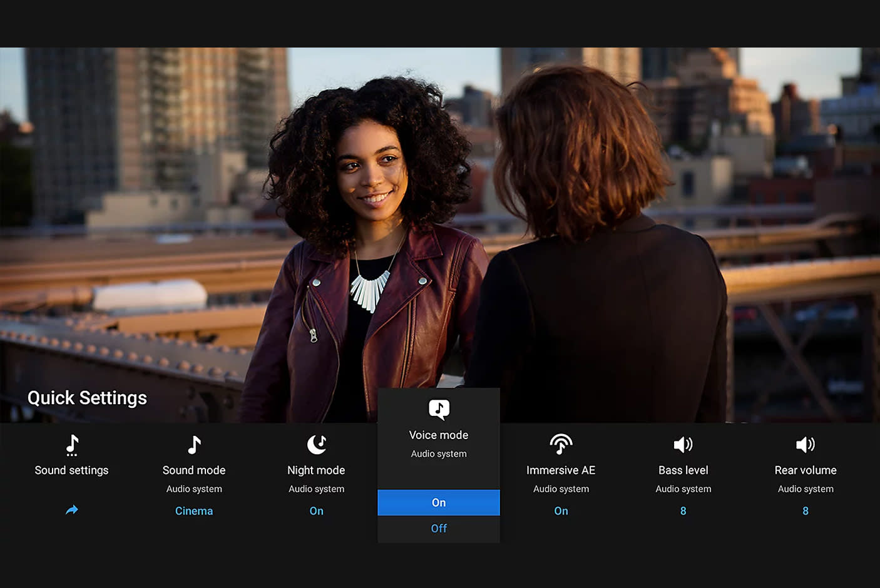The width and height of the screenshot is (880, 588).
Task: Click the Voice mode speech bubble icon
Action: tap(439, 410)
